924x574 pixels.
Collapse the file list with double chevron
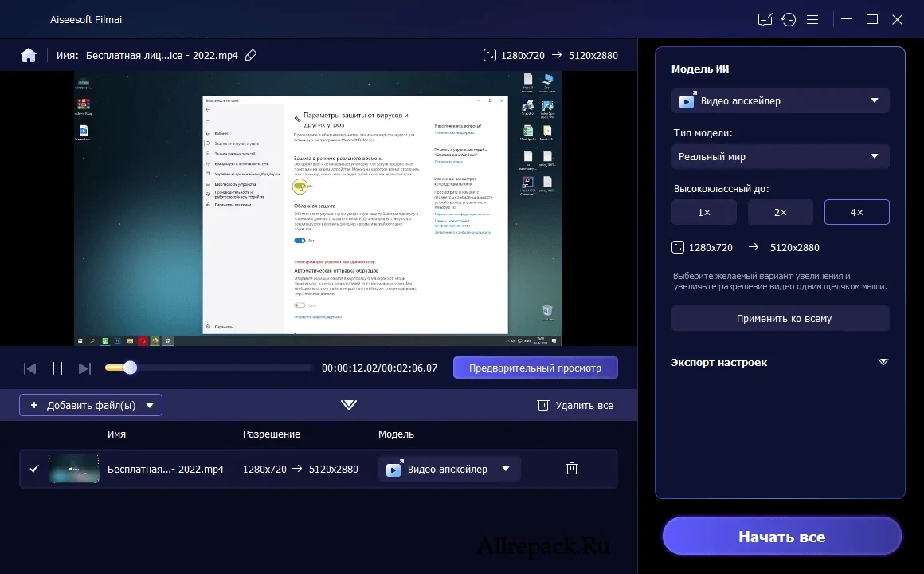tap(349, 405)
